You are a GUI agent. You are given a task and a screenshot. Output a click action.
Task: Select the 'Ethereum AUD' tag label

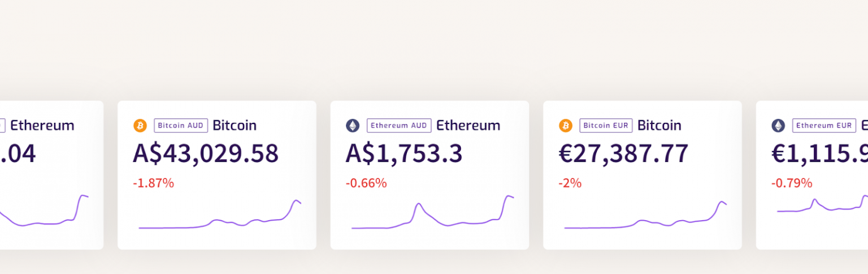coord(399,126)
